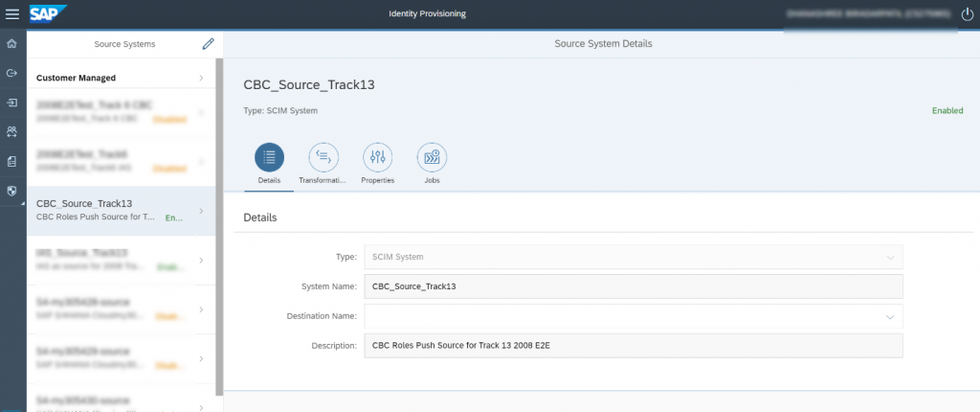
Task: Open the hamburger navigation menu
Action: click(11, 13)
